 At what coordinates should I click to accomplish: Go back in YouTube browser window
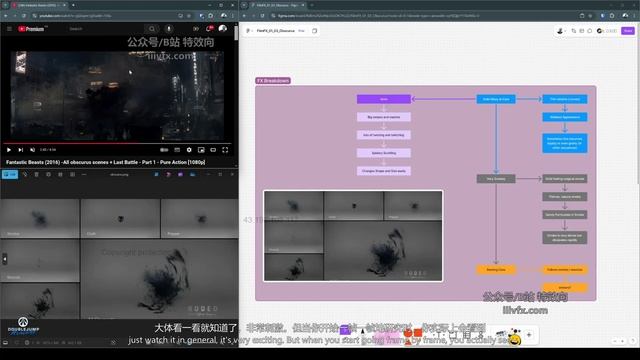(6, 16)
